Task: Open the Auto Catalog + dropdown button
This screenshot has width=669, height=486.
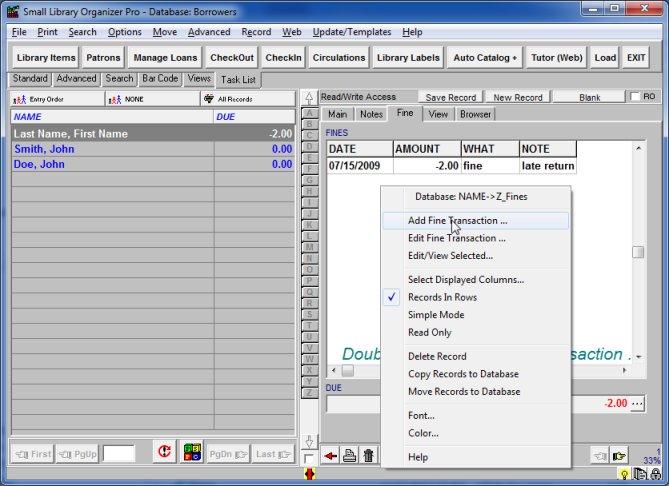Action: tap(485, 58)
